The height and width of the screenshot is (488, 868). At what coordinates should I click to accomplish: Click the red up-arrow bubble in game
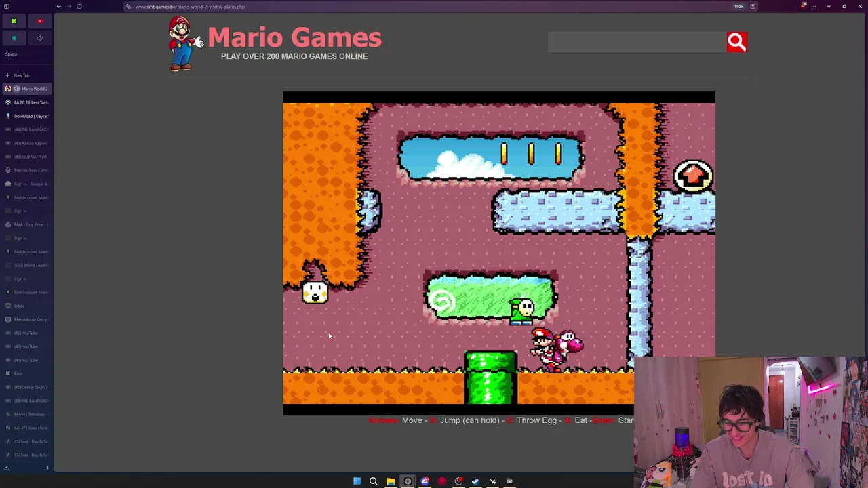(693, 176)
